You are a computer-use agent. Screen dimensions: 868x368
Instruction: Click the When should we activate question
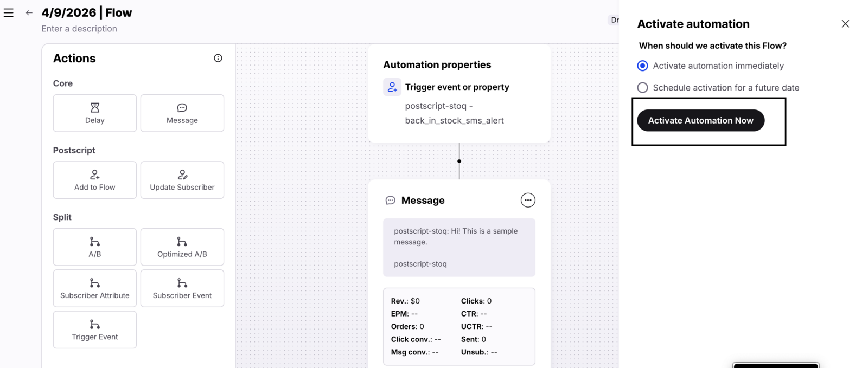[713, 46]
